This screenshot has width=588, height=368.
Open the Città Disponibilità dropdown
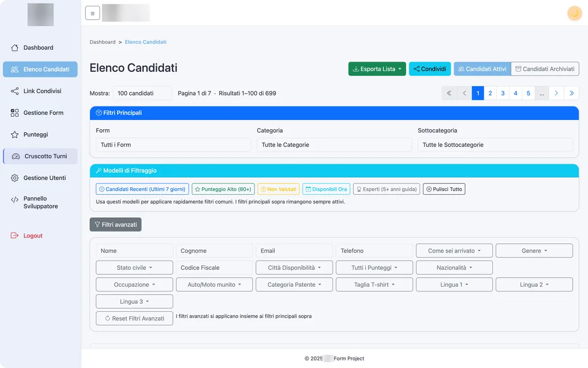point(295,267)
